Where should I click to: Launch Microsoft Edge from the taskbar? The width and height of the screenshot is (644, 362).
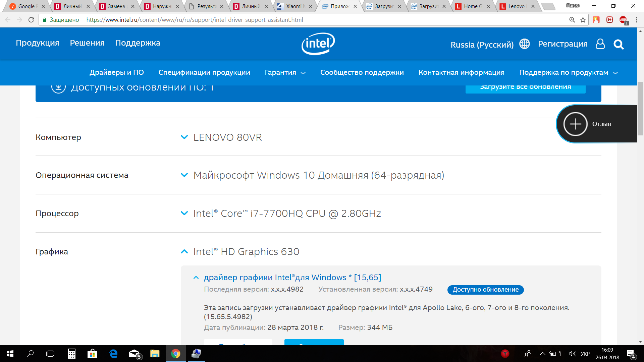pos(113,354)
